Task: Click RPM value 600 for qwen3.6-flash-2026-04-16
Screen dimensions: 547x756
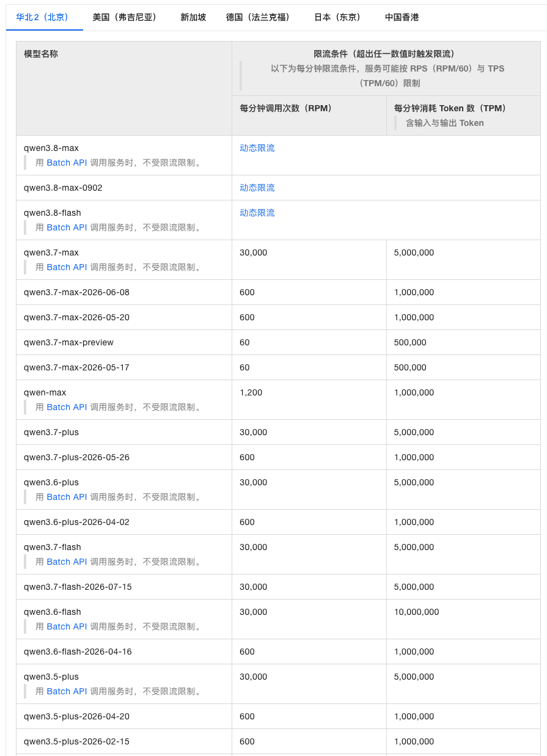Action: (x=247, y=651)
